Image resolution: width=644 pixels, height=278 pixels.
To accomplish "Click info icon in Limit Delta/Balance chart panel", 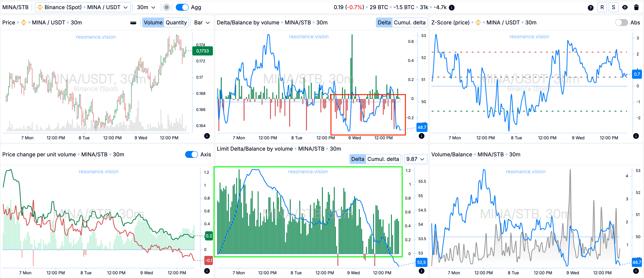I will (x=422, y=271).
